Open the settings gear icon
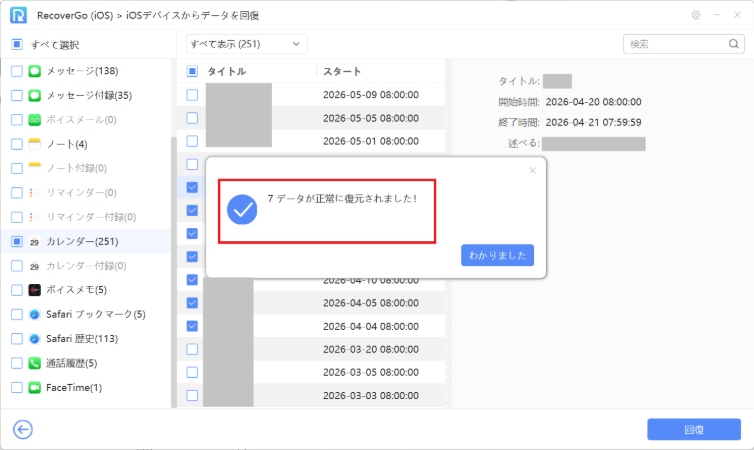The image size is (754, 450). 696,15
